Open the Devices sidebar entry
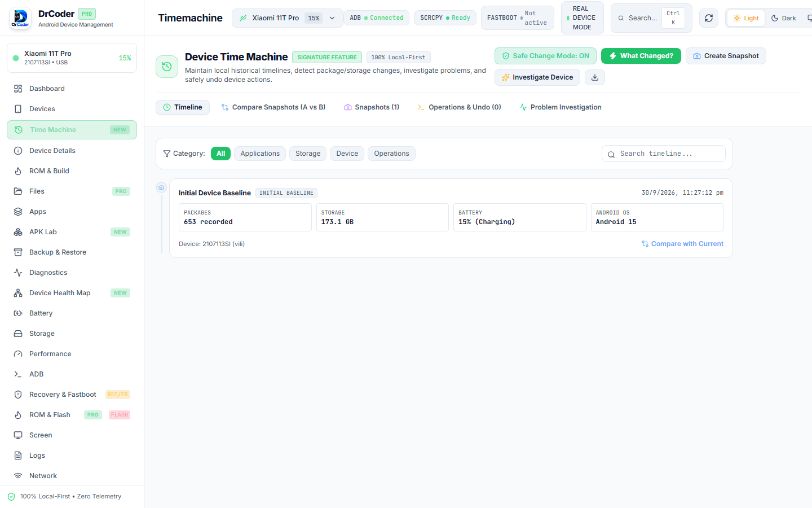Image resolution: width=812 pixels, height=508 pixels. (72, 109)
